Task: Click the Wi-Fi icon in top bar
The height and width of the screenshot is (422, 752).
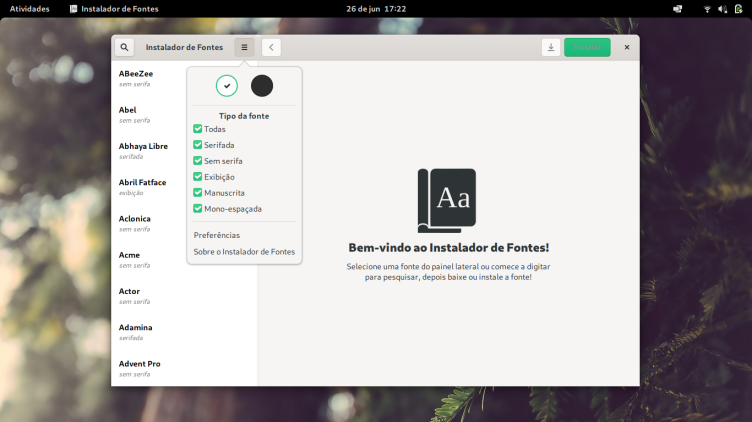Action: point(707,9)
